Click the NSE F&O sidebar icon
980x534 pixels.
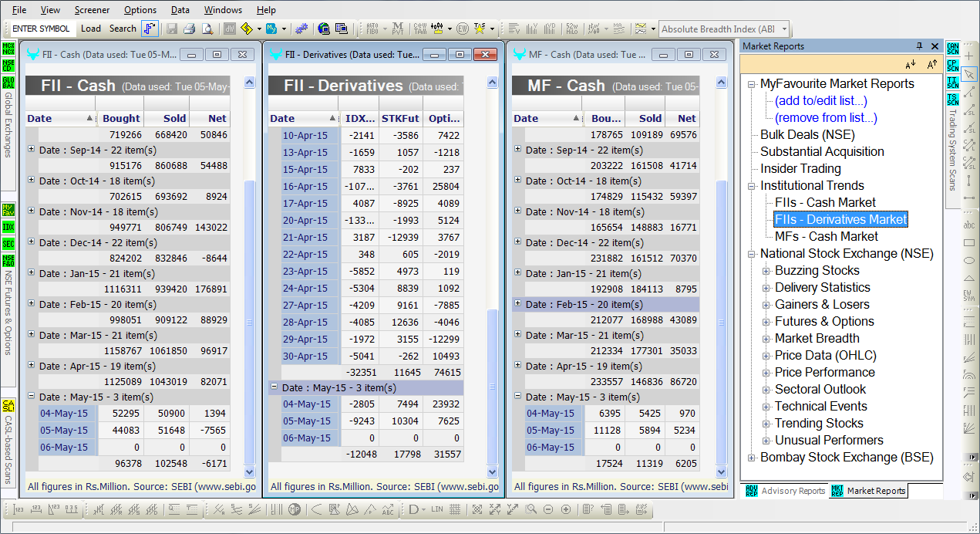click(x=8, y=261)
